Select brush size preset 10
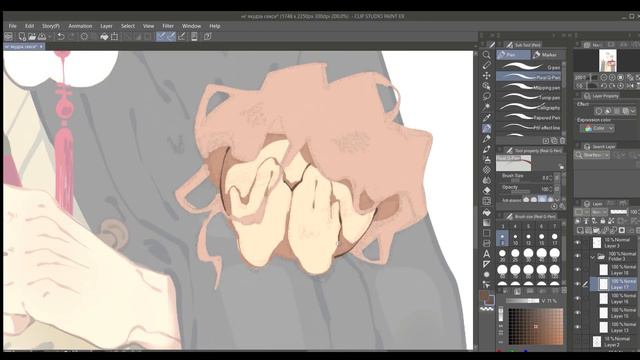 [x=516, y=237]
